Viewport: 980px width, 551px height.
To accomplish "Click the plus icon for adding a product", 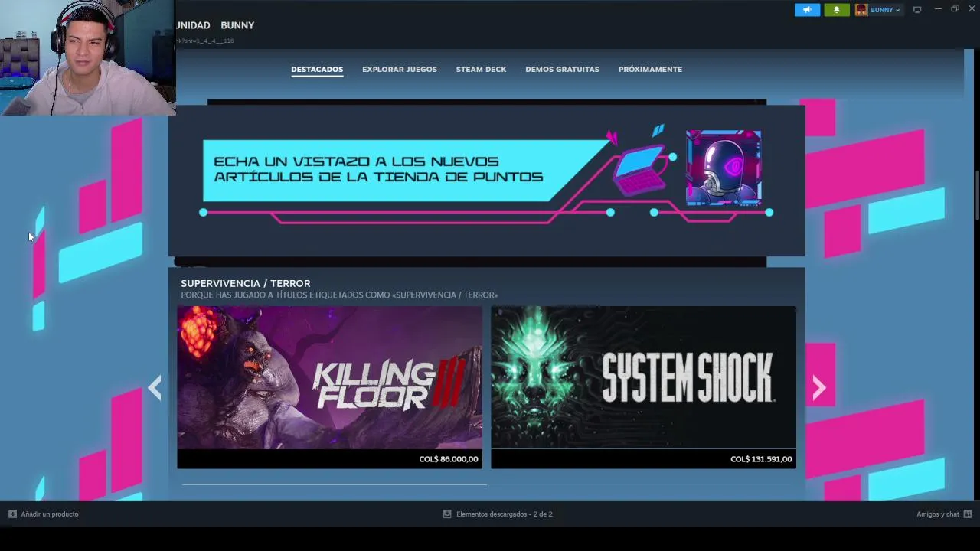I will pos(12,514).
